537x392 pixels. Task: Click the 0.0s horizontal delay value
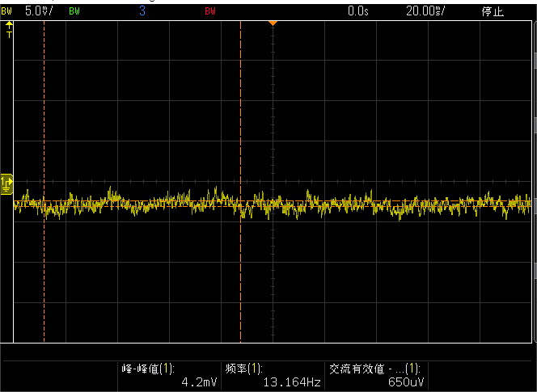357,11
